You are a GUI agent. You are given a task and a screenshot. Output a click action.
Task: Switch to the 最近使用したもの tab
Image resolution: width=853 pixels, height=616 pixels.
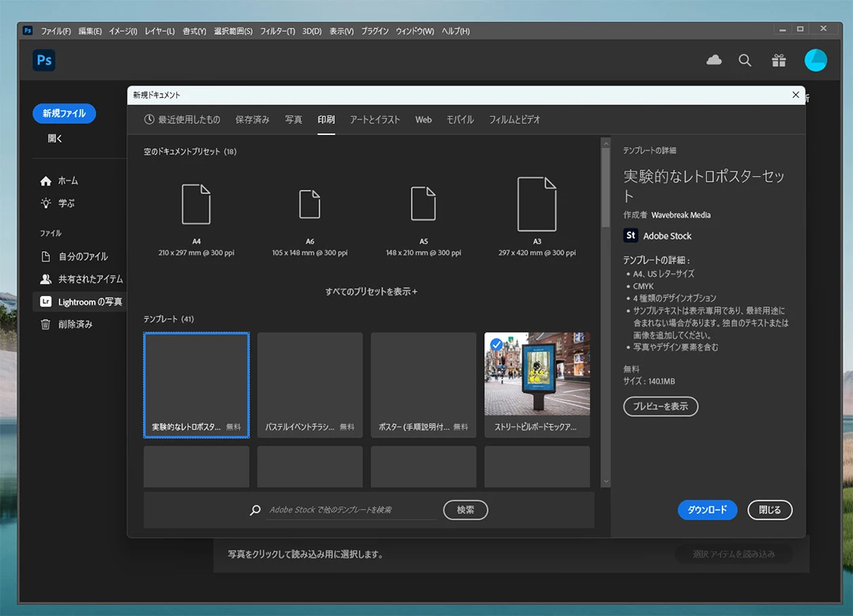click(182, 120)
